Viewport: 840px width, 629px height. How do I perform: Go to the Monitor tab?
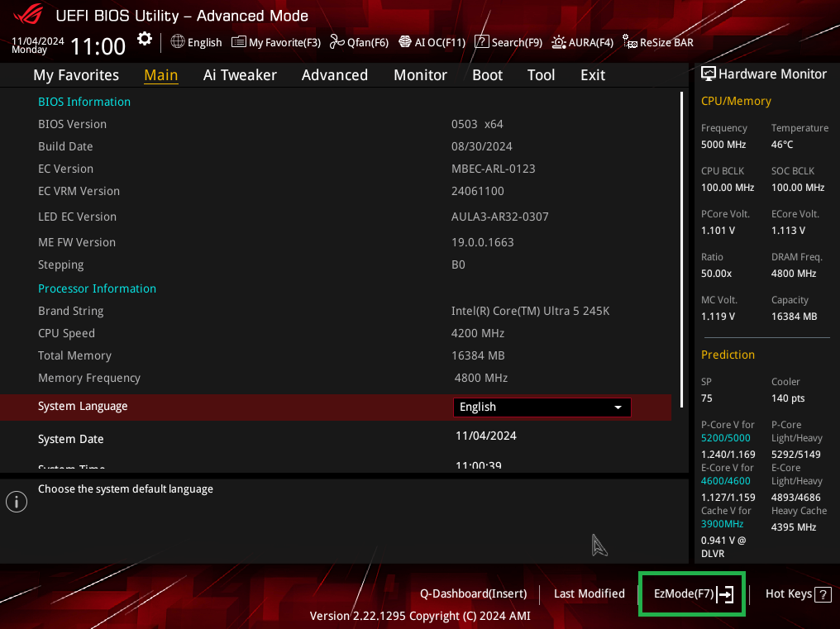(420, 75)
